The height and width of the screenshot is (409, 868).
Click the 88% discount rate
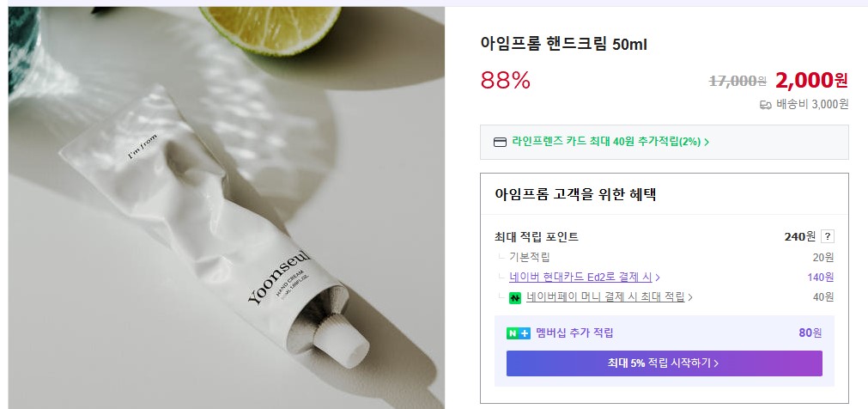(506, 80)
